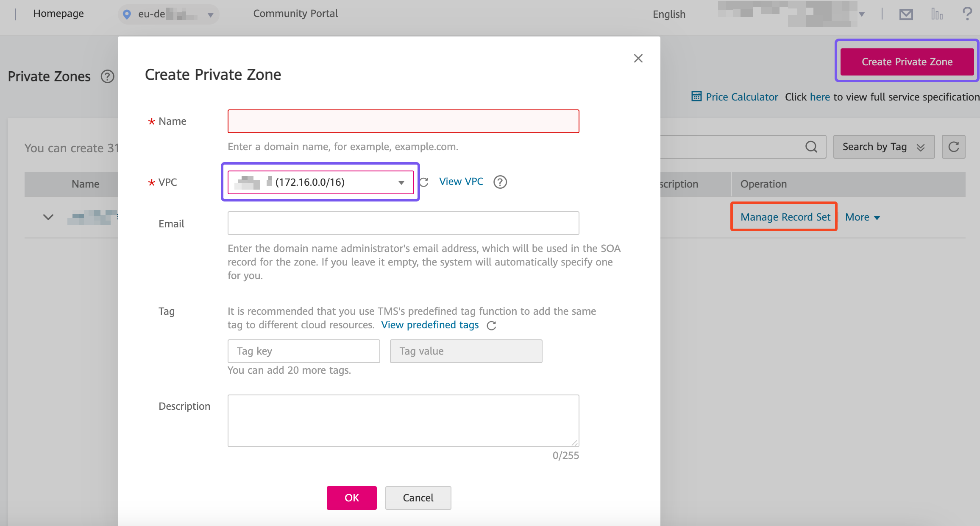
Task: Open the mail messages icon
Action: [906, 14]
